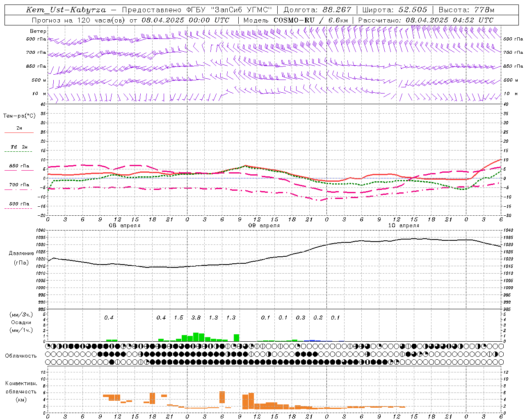Click the 08 апреля date label
Viewport: 525px width, 420px height.
click(x=124, y=225)
